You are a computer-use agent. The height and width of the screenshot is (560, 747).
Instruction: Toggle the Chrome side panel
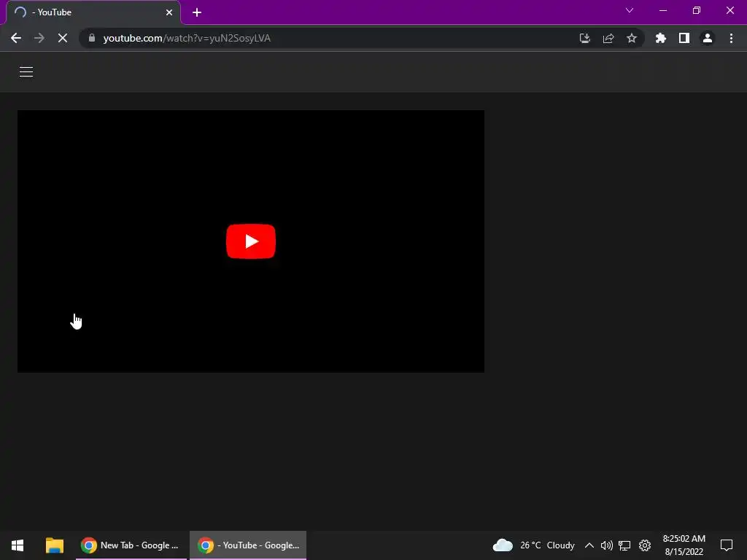[x=684, y=38]
